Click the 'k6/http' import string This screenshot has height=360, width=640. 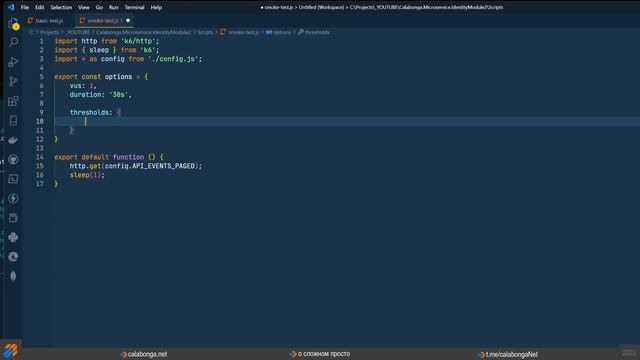[138, 41]
